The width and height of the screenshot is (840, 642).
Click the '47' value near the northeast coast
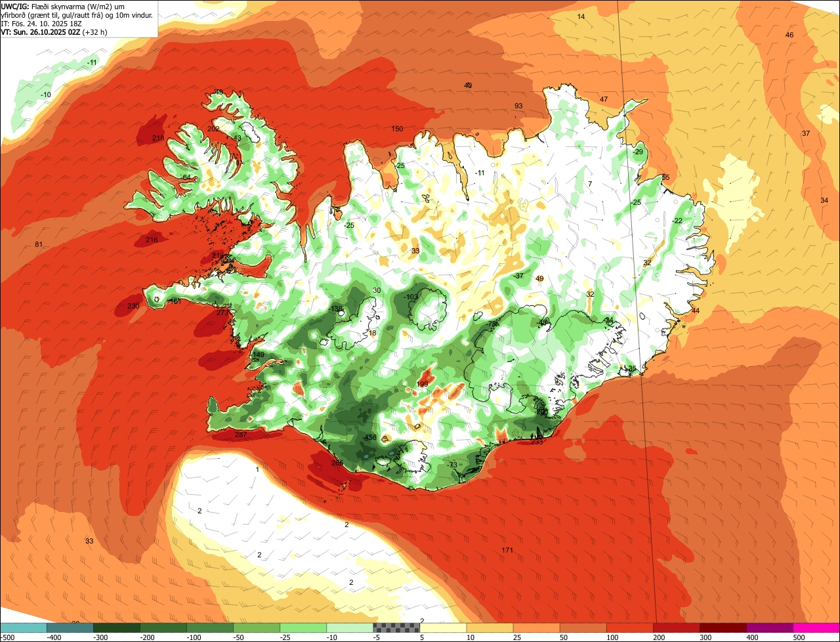point(604,99)
